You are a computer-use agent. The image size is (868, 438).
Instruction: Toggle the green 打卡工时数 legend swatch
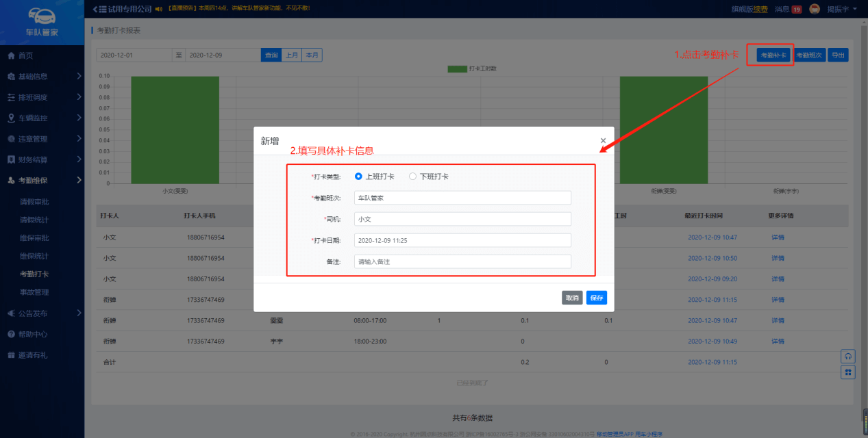456,68
